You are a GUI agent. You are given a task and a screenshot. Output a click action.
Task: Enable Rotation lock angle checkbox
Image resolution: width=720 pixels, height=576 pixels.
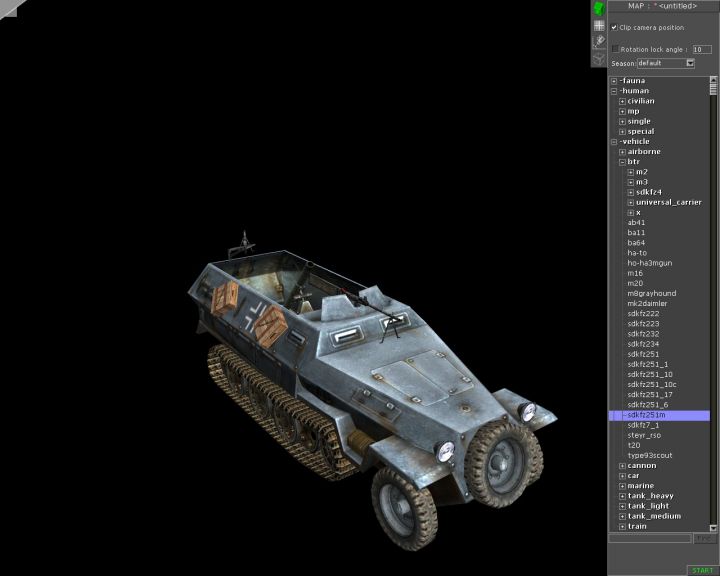[615, 48]
